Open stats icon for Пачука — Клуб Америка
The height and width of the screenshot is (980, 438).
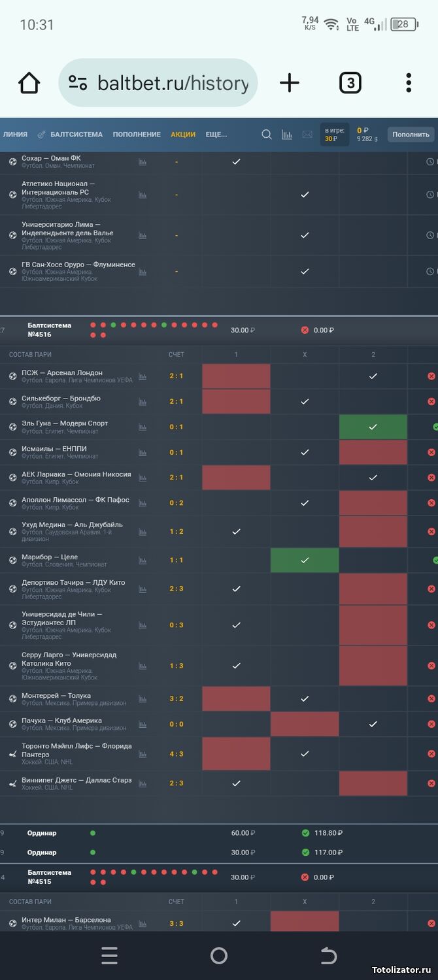(143, 724)
